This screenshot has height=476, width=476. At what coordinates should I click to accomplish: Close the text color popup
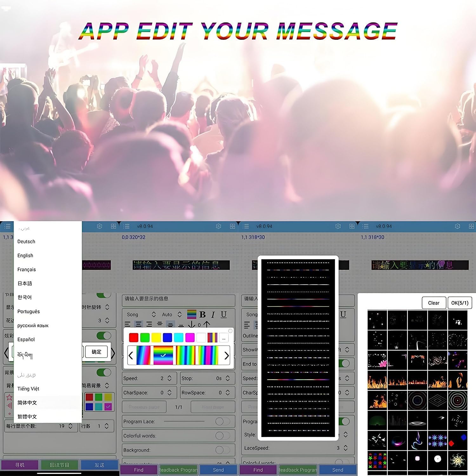coord(231,331)
